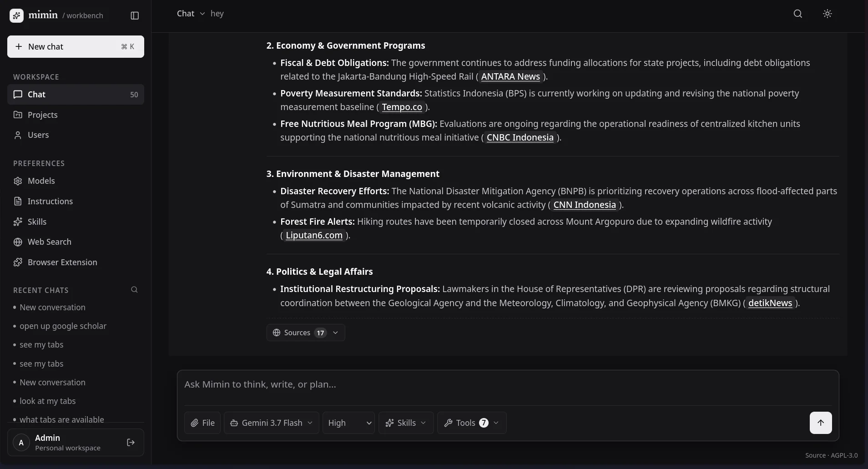Collapse the sidebar panel icon
This screenshot has width=868, height=469.
[x=135, y=15]
